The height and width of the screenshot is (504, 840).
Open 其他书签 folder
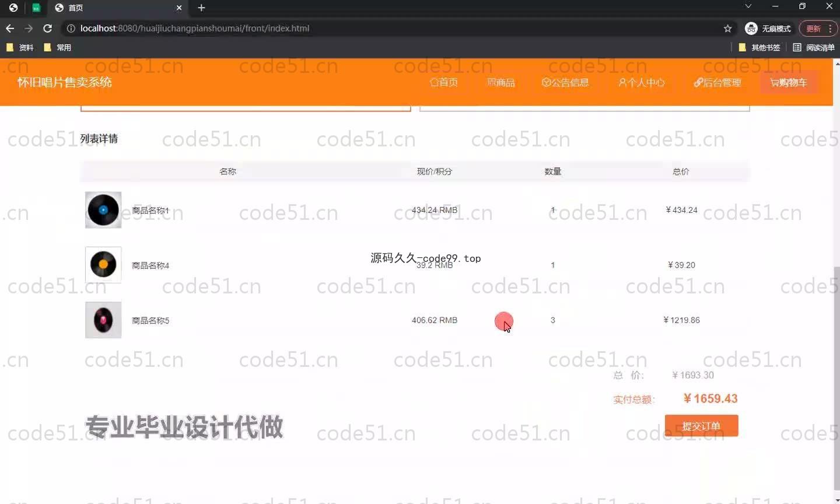tap(759, 47)
